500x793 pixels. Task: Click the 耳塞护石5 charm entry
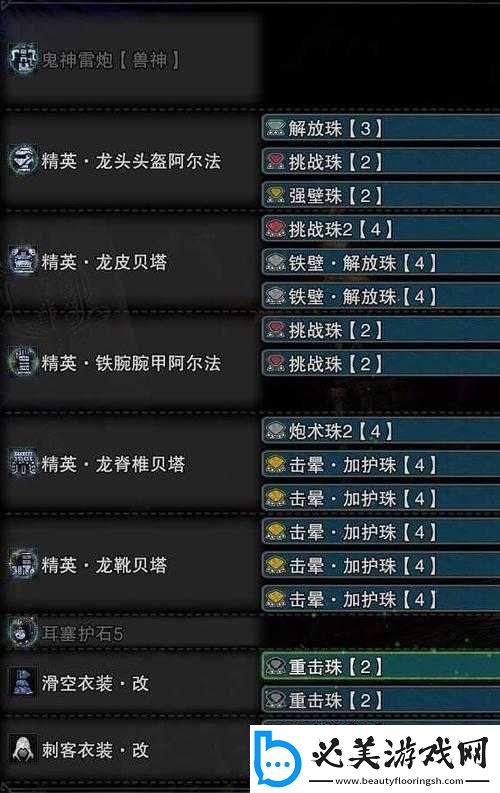click(x=82, y=633)
